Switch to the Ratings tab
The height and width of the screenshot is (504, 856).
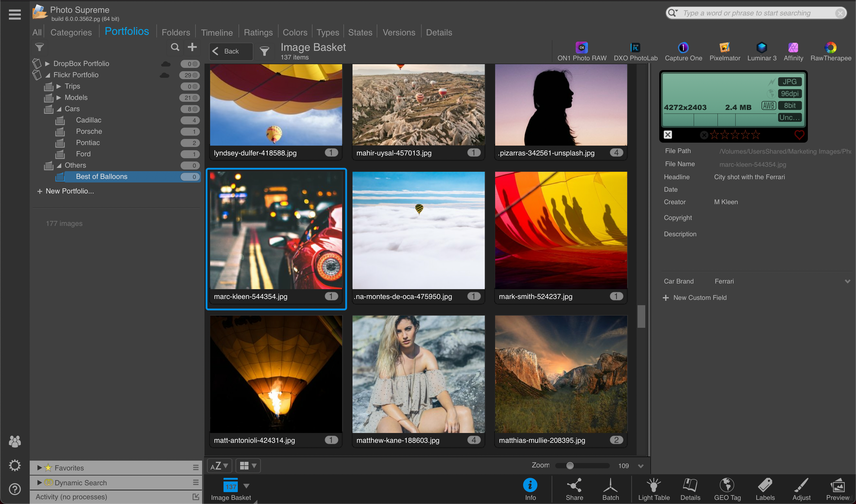[258, 33]
